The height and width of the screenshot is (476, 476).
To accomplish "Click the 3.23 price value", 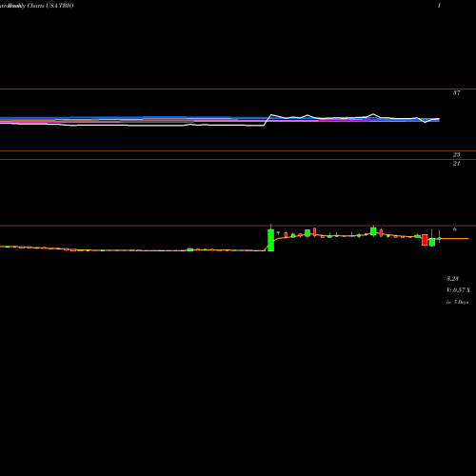I will [452, 279].
